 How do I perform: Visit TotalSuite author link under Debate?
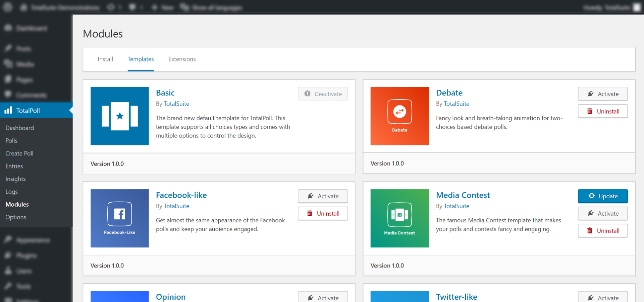[457, 104]
